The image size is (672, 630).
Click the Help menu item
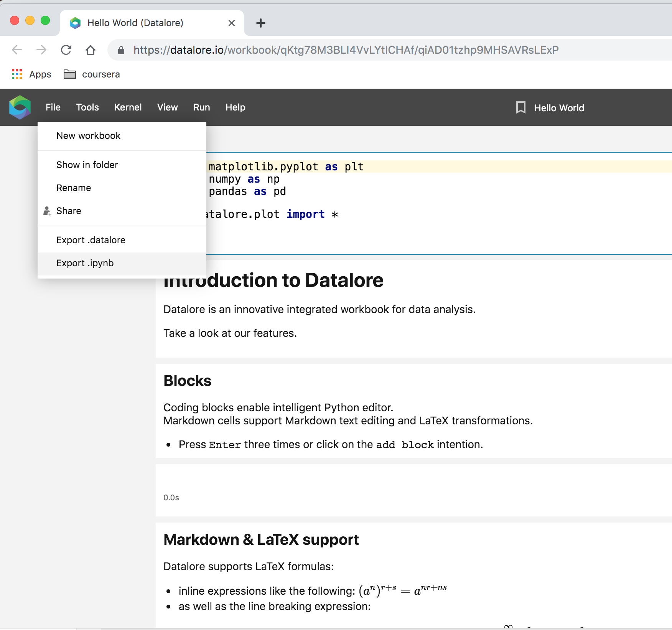[x=235, y=107]
